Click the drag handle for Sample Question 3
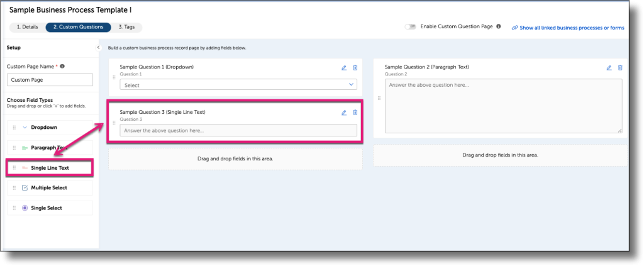Image resolution: width=644 pixels, height=266 pixels. pos(114,123)
